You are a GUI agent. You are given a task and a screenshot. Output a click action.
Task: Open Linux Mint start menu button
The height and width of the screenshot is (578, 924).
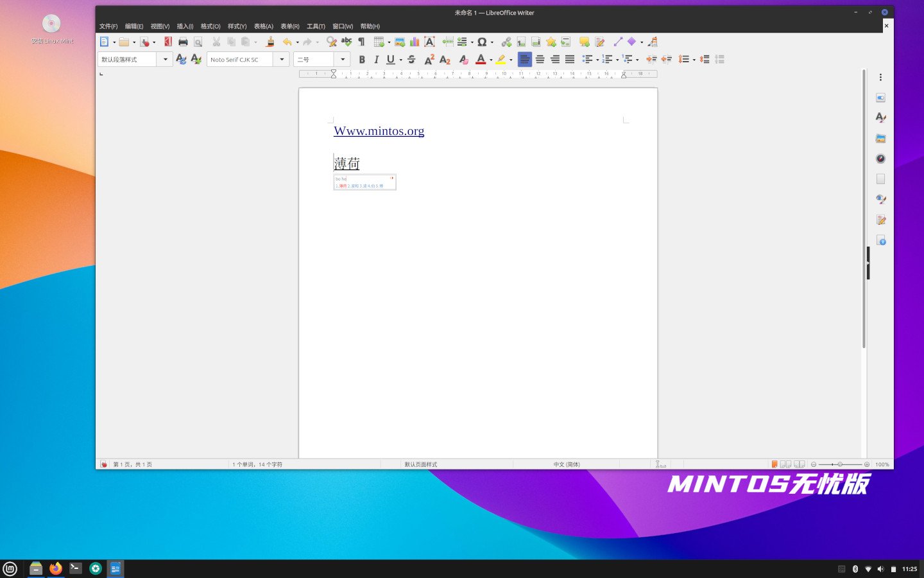pos(10,568)
